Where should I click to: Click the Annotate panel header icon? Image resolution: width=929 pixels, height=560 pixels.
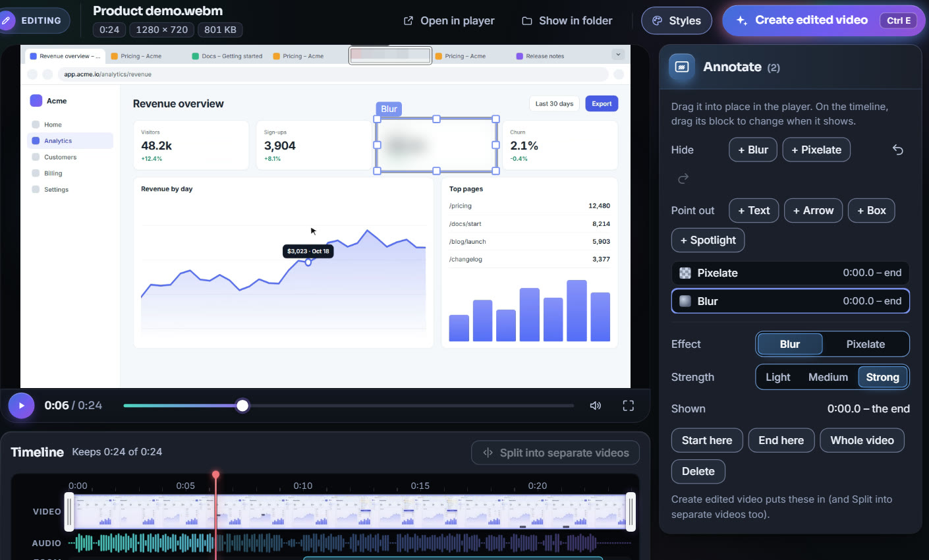[682, 67]
